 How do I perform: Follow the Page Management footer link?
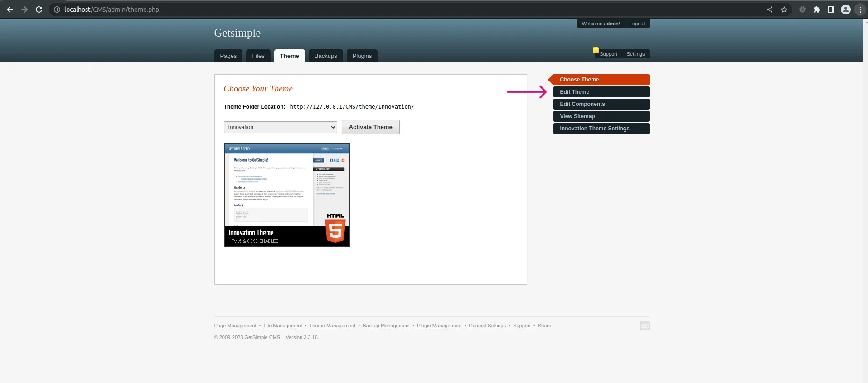(x=235, y=326)
